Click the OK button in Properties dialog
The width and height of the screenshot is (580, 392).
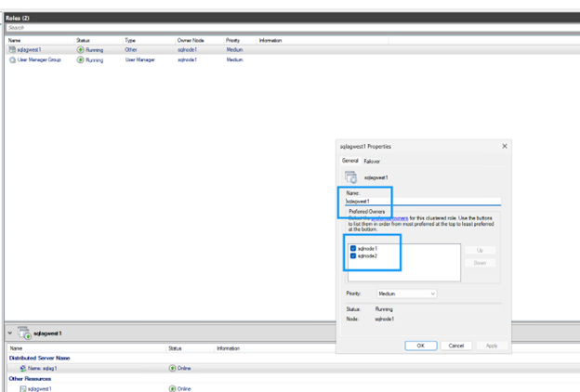421,346
